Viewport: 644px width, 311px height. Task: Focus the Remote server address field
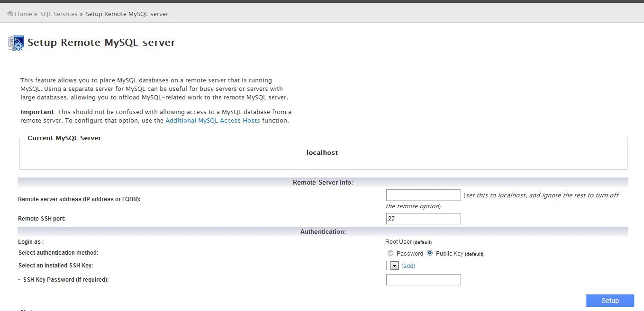(423, 195)
